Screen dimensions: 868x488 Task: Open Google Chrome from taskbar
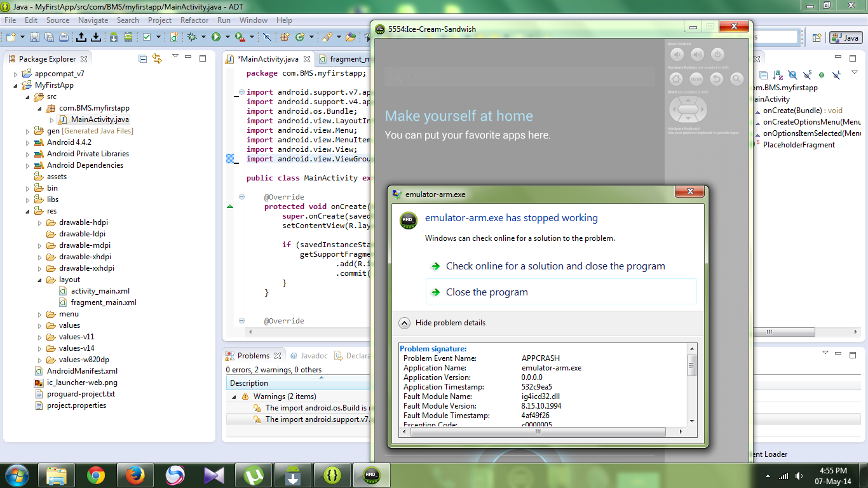click(96, 475)
